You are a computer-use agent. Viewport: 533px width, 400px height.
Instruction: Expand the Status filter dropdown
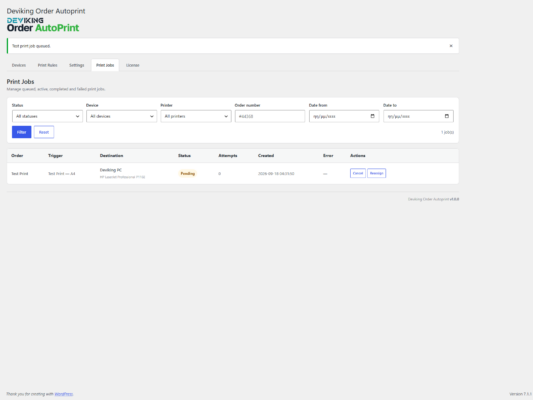tap(47, 116)
